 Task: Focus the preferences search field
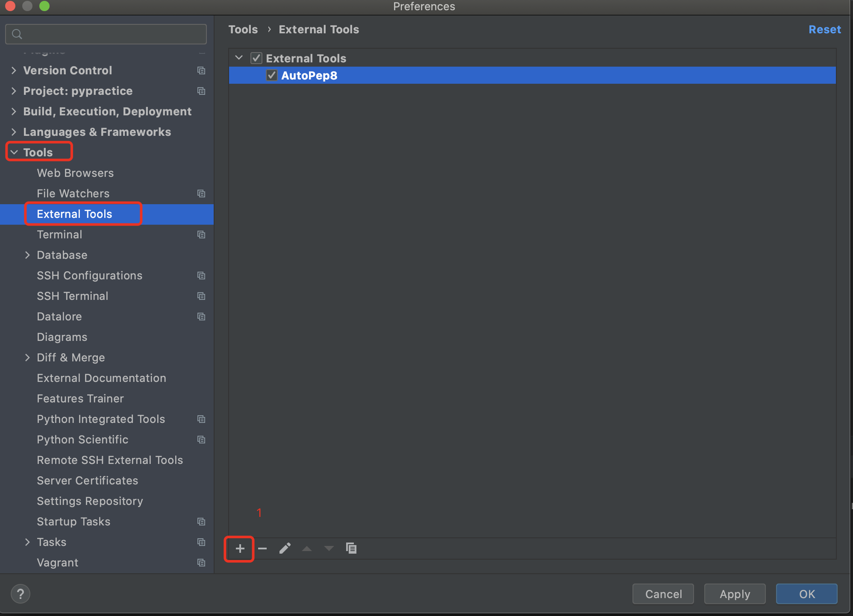click(111, 34)
